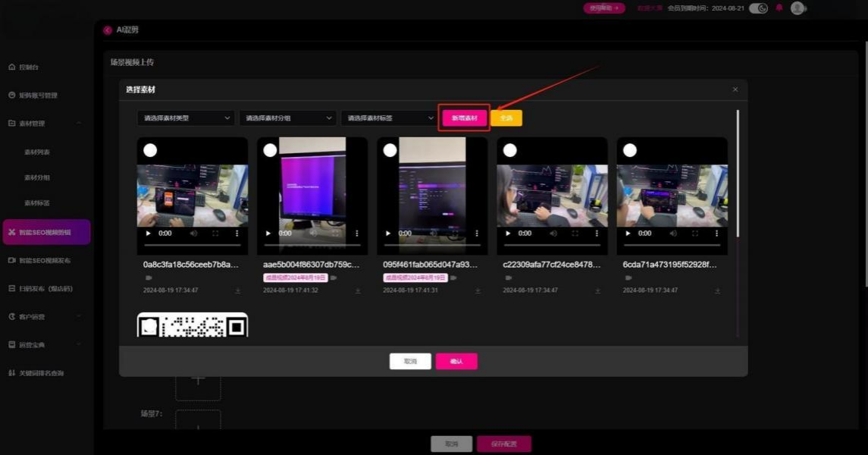Seek the 095f461fab065d047a93 video progress bar
This screenshot has height=455, width=868.
click(x=432, y=246)
